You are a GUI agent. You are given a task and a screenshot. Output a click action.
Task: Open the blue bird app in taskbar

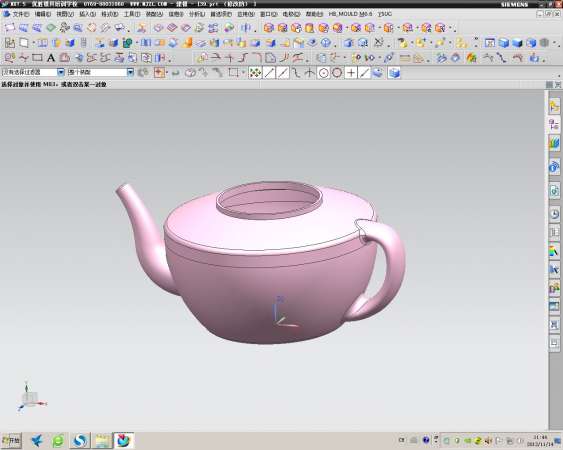coord(37,440)
